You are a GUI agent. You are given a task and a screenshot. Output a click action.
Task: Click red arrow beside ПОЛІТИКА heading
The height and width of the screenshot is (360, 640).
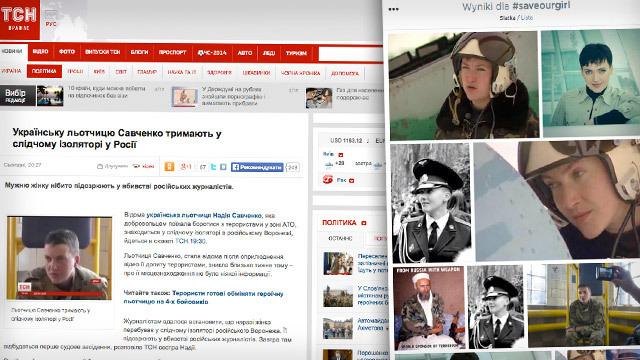[x=364, y=223]
